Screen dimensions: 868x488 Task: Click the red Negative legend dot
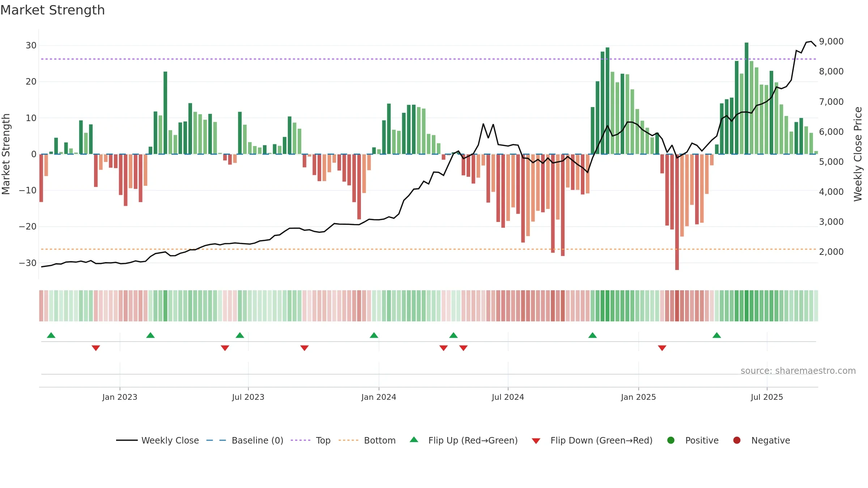(737, 440)
